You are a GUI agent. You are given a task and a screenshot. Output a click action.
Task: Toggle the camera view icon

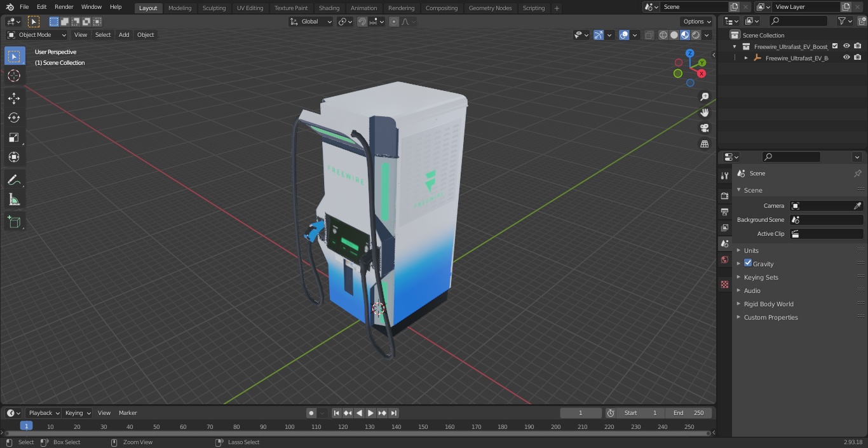704,128
